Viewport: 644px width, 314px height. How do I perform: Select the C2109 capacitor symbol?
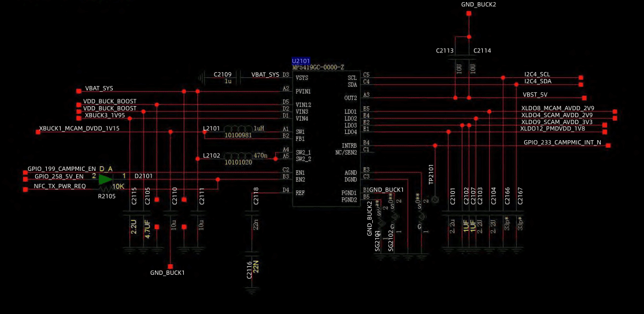(239, 77)
